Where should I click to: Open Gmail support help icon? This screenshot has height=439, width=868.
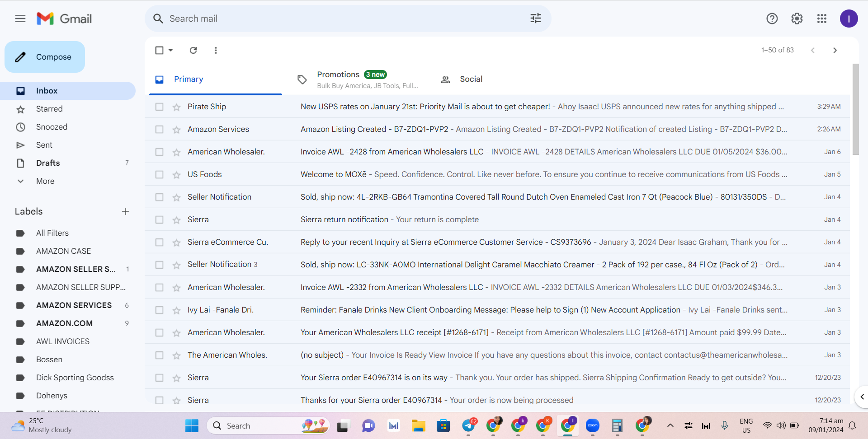click(x=772, y=19)
